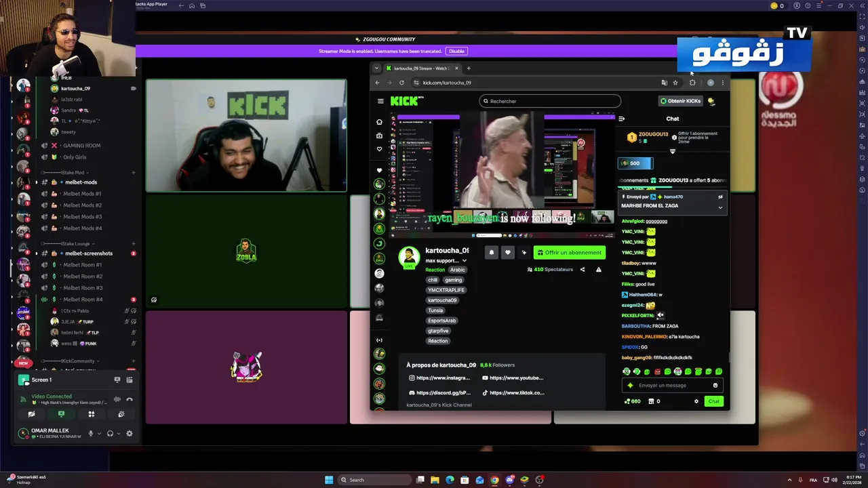This screenshot has width=868, height=488.
Task: Report stream with warning triangle icon
Action: pyautogui.click(x=598, y=270)
